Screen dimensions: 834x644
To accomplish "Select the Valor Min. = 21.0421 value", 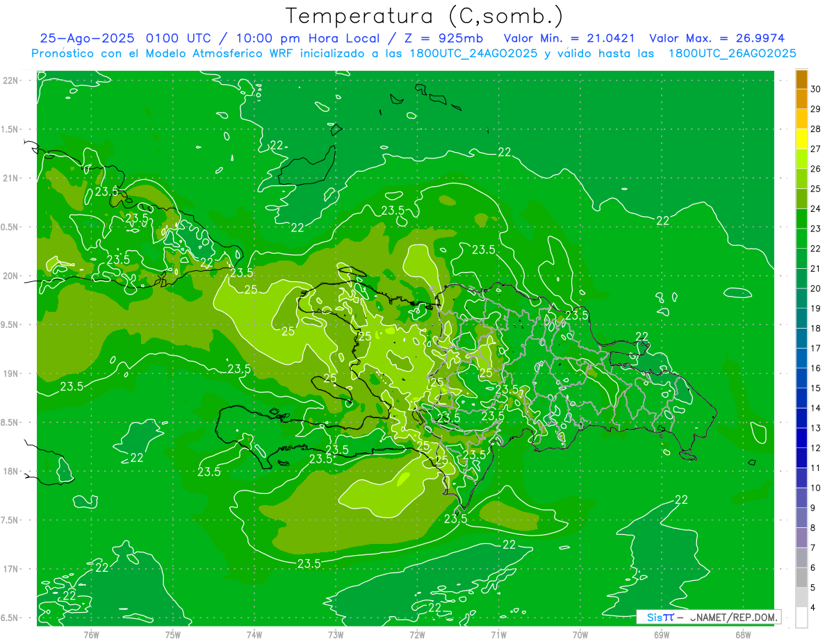I will coord(571,38).
